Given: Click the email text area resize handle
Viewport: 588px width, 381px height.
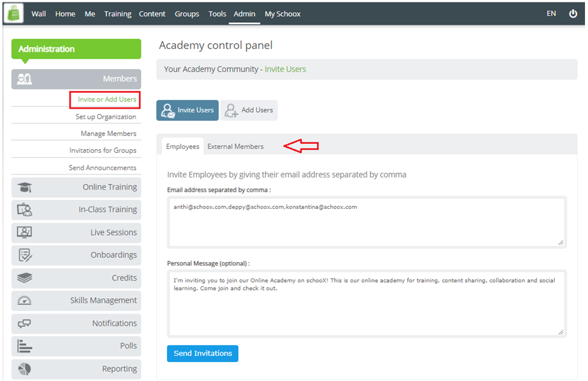Looking at the screenshot, I should coord(561,242).
